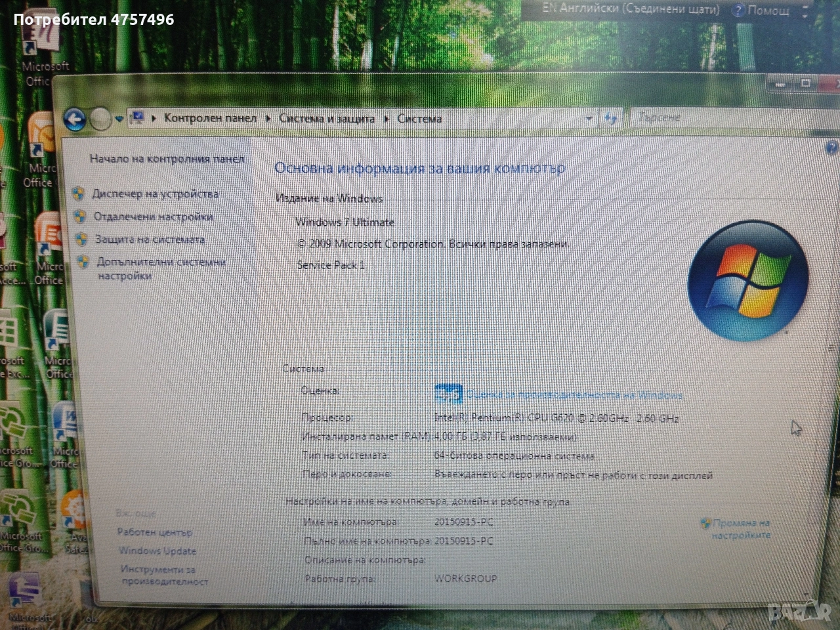Click the Windows Experience Index score icon
This screenshot has height=630, width=840.
448,394
